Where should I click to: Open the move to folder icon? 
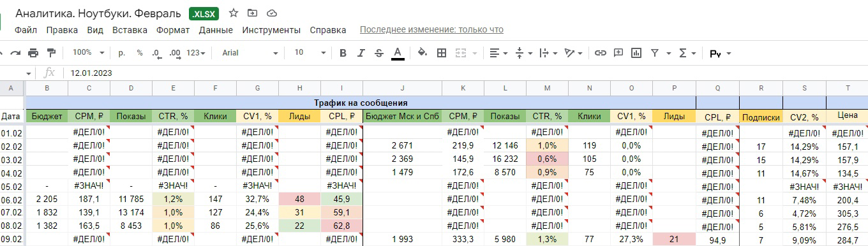(x=253, y=13)
